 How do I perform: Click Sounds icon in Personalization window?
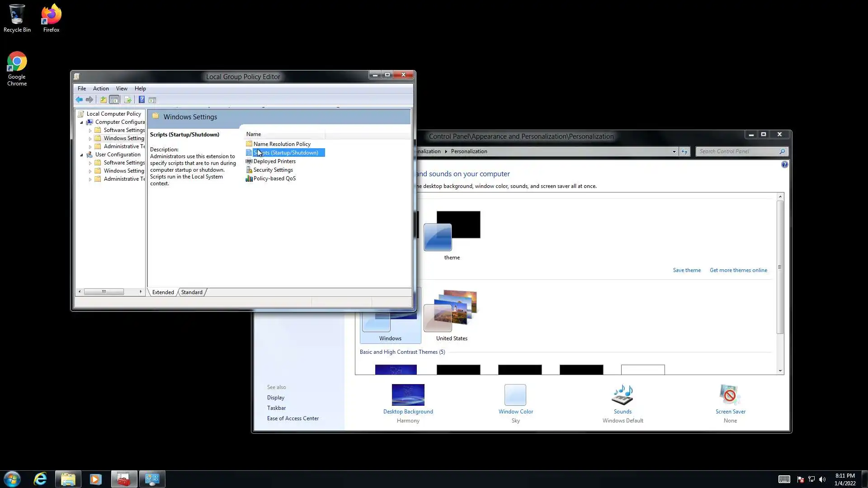coord(622,395)
